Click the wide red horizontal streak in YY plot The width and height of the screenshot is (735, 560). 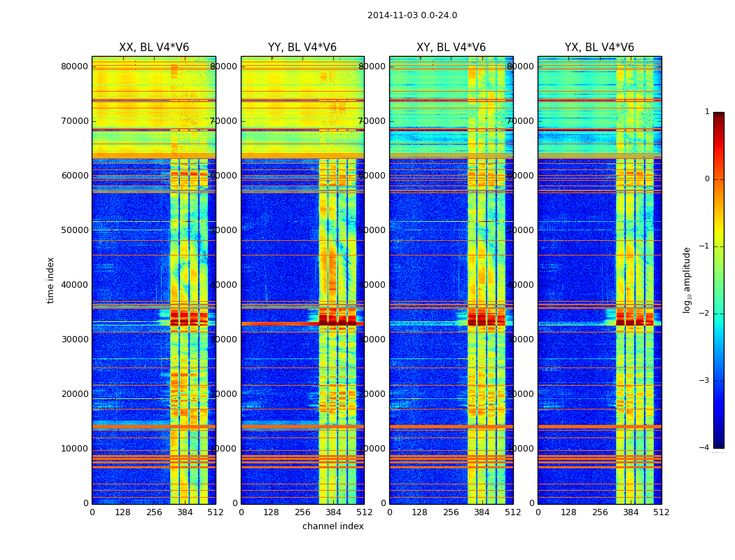pos(280,324)
